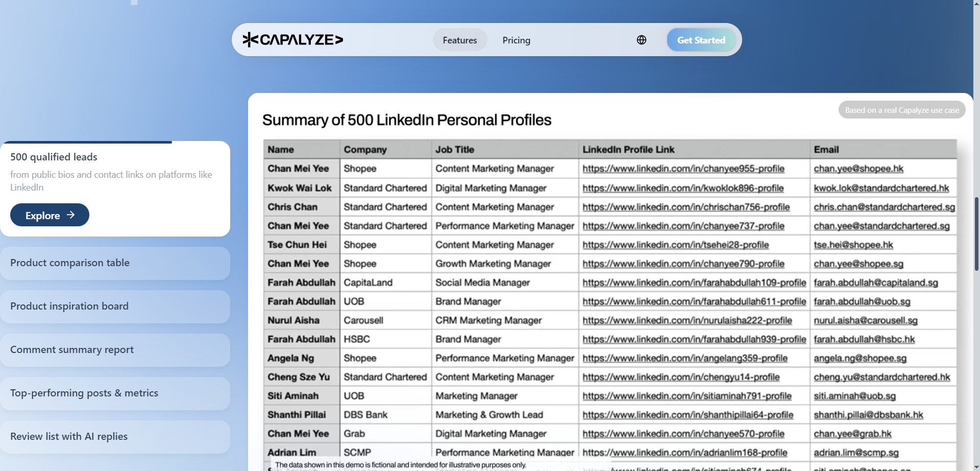
Task: Click email kwok.lok@standardchartered.hk
Action: click(x=881, y=188)
